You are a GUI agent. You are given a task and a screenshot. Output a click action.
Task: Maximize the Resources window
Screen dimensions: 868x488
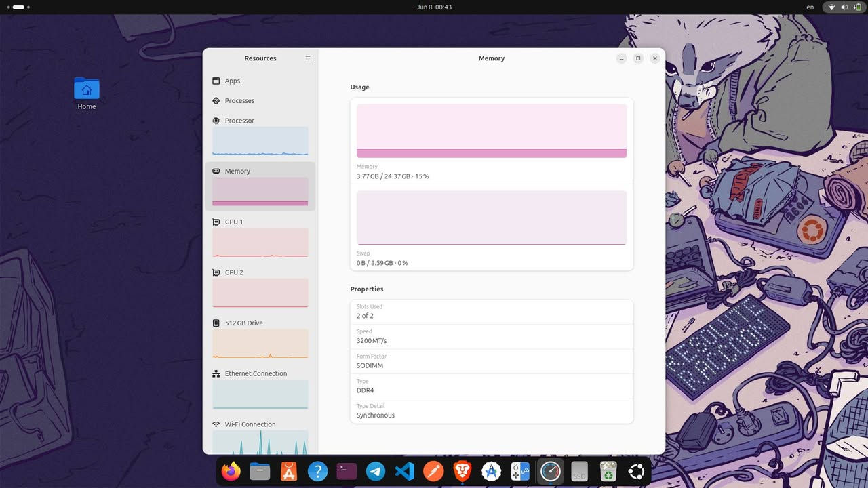pyautogui.click(x=638, y=58)
